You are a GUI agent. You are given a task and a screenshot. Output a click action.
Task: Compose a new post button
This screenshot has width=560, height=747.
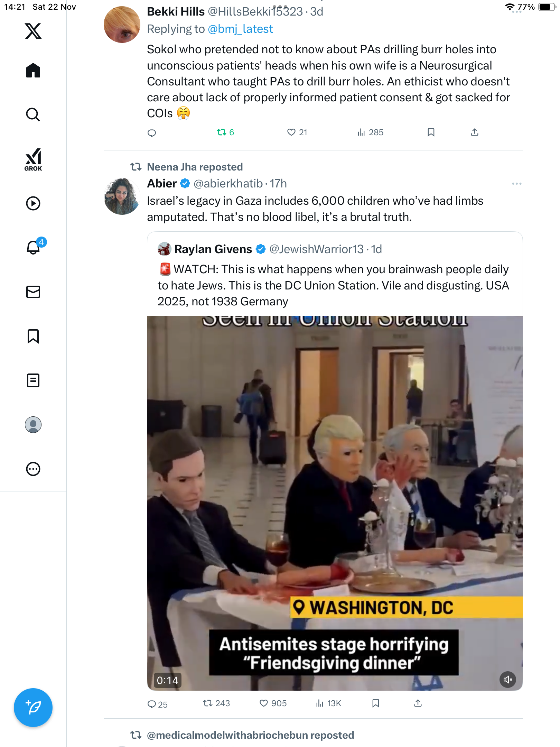33,708
